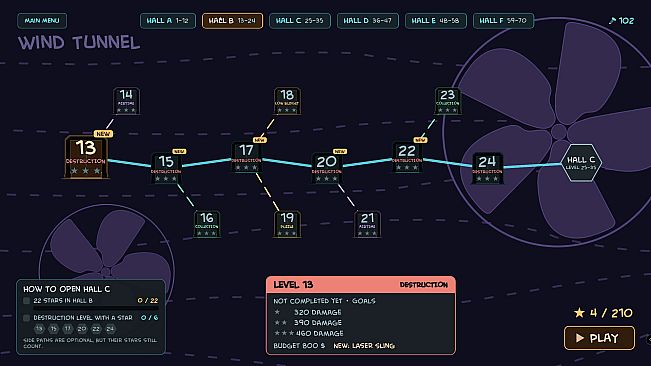Pick level 22 Destruction node
Screen dimensions: 651x366
pos(407,157)
